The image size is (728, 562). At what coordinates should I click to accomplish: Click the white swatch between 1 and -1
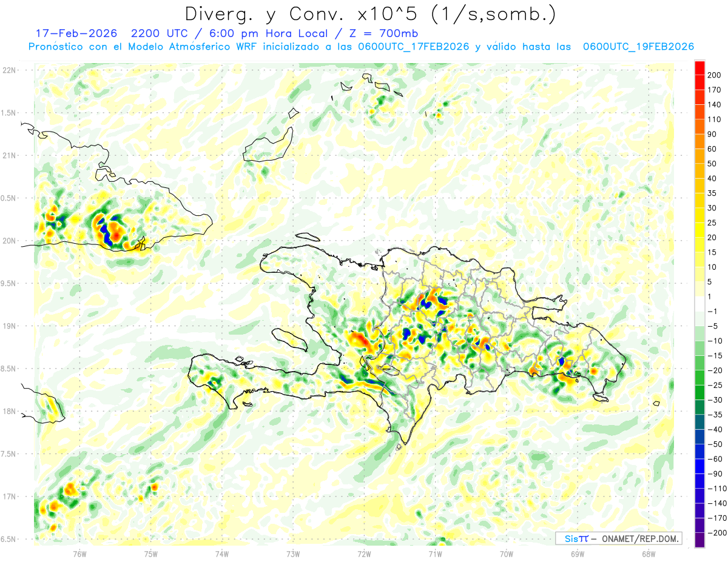pyautogui.click(x=699, y=304)
